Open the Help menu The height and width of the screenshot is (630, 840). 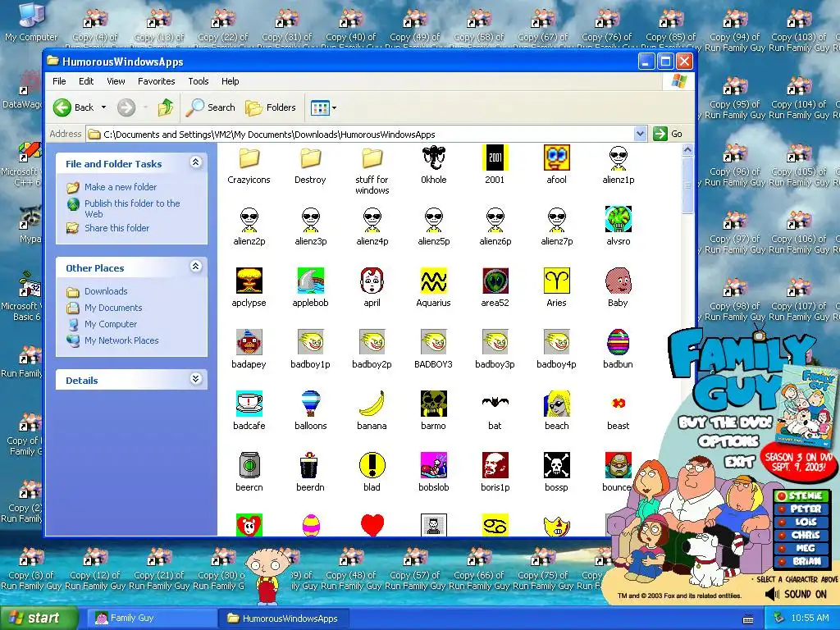231,81
